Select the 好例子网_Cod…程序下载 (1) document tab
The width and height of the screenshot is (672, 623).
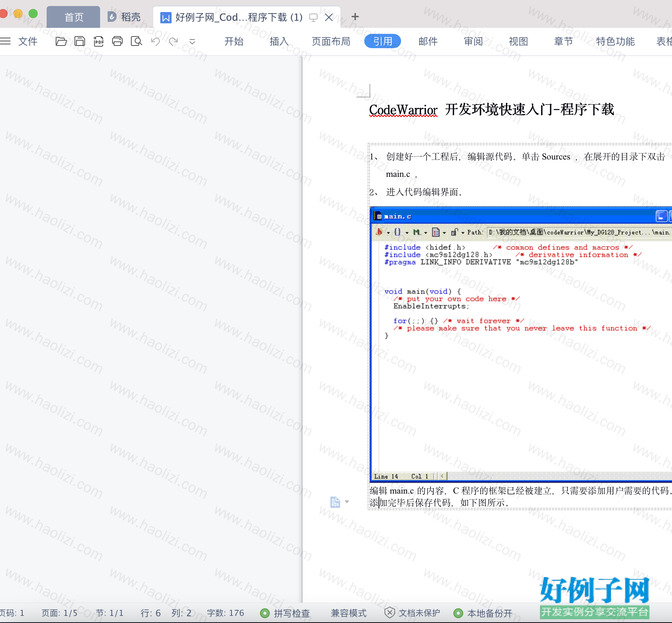[239, 17]
